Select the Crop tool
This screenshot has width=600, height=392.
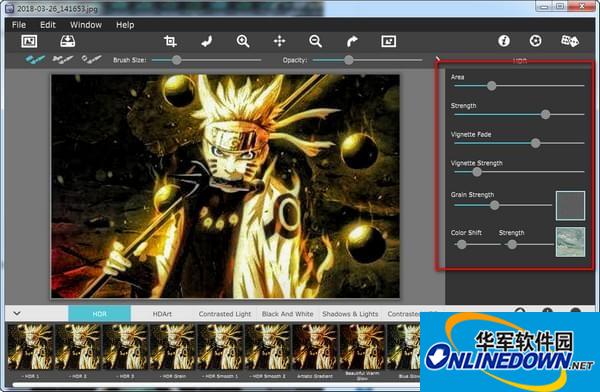click(x=170, y=41)
